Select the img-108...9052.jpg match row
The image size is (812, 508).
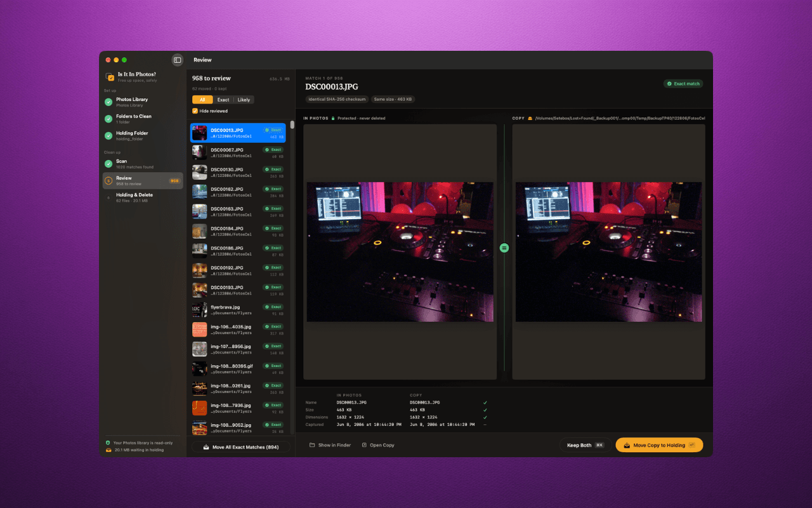[238, 427]
